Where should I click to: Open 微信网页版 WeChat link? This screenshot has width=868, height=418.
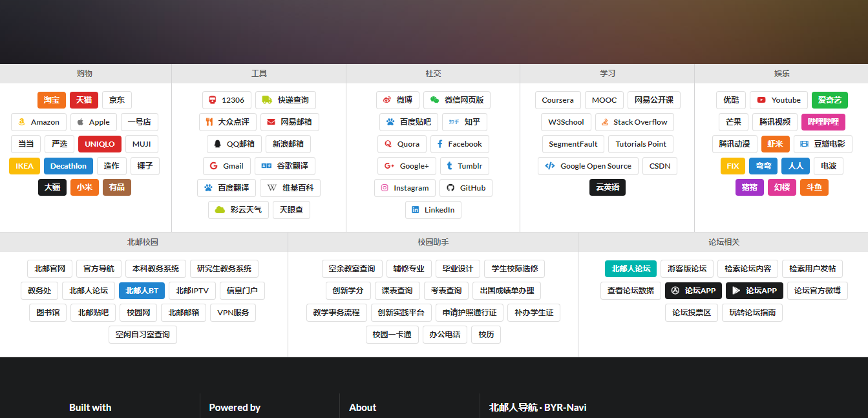click(457, 100)
